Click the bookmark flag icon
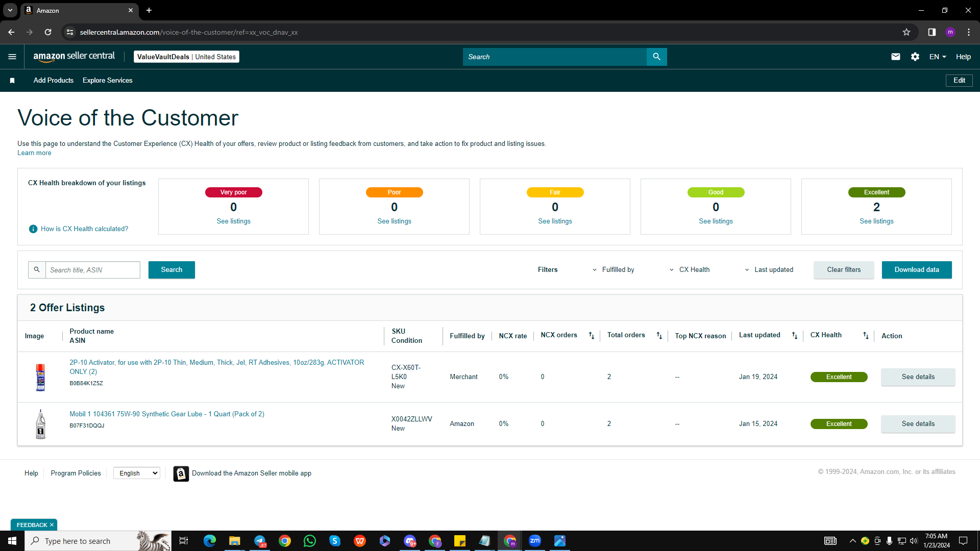 point(12,81)
